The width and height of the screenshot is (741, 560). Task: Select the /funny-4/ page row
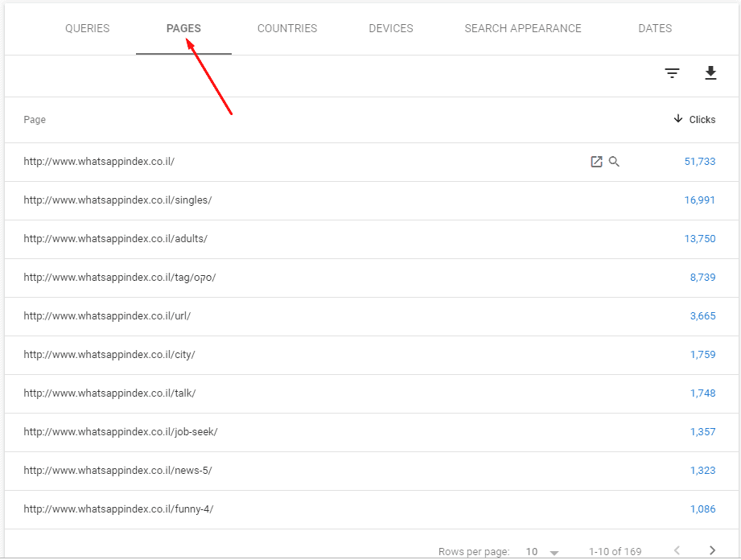(372, 509)
